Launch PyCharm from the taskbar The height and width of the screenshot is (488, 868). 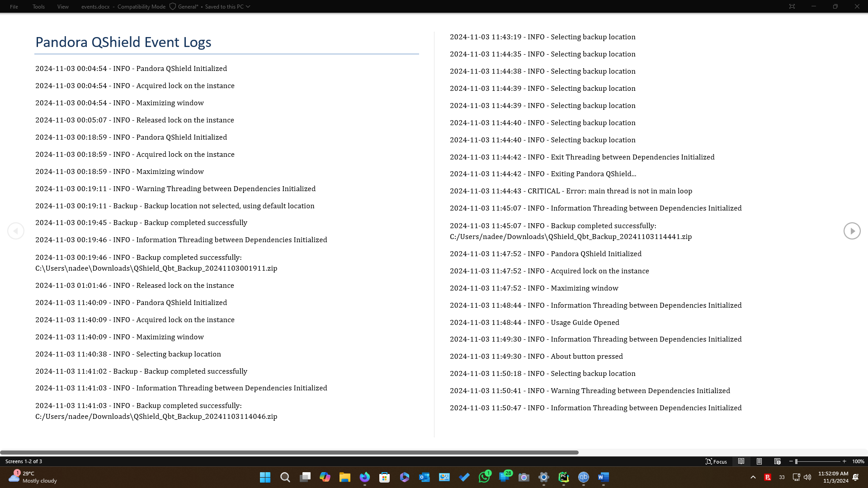click(563, 477)
